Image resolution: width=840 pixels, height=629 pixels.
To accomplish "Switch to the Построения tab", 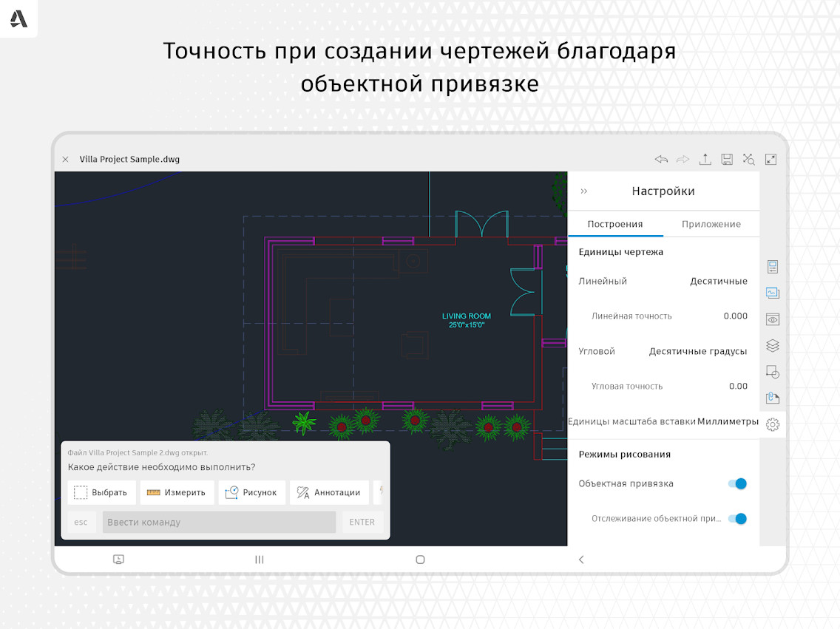I will tap(615, 224).
